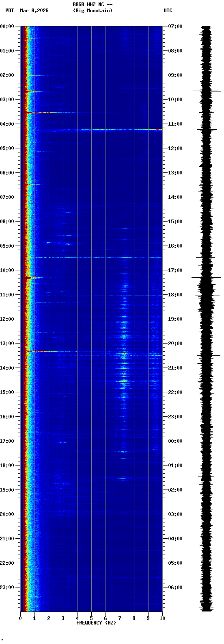The width and height of the screenshot is (224, 644).
Task: Click the 23:00 UTC time label
Action: [x=175, y=417]
